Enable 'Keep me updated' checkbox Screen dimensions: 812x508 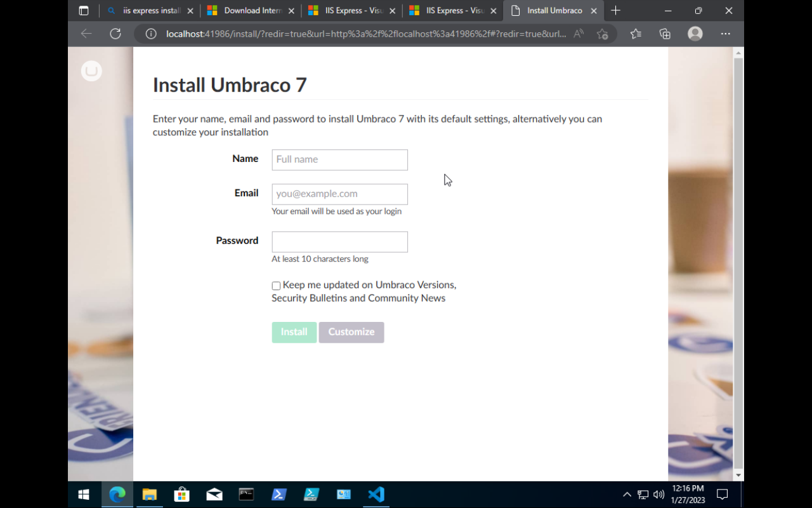[276, 286]
